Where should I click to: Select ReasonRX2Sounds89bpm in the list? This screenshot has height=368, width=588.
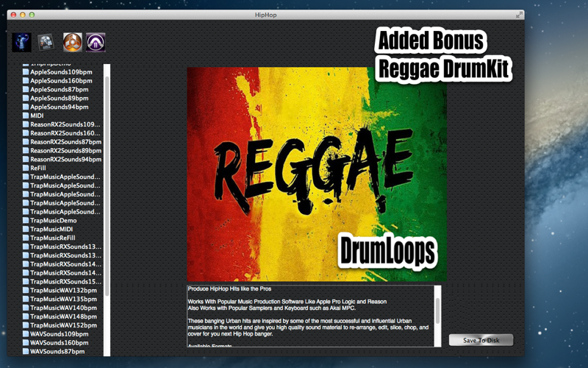coord(62,151)
